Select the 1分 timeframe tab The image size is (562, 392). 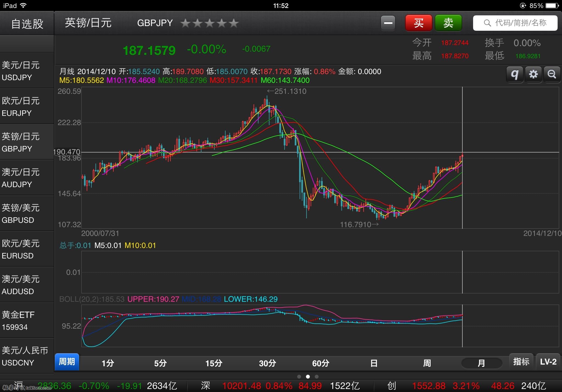(108, 363)
